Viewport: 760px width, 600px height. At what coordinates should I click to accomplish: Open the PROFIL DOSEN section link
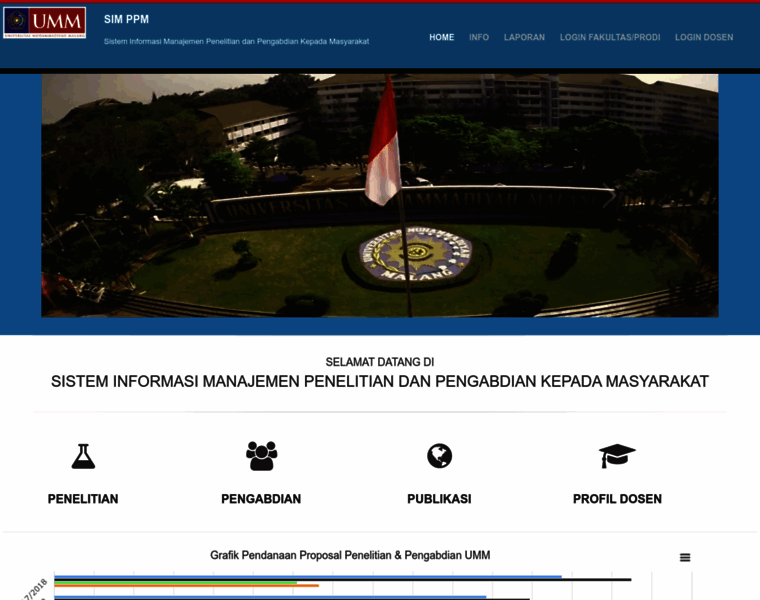[617, 499]
